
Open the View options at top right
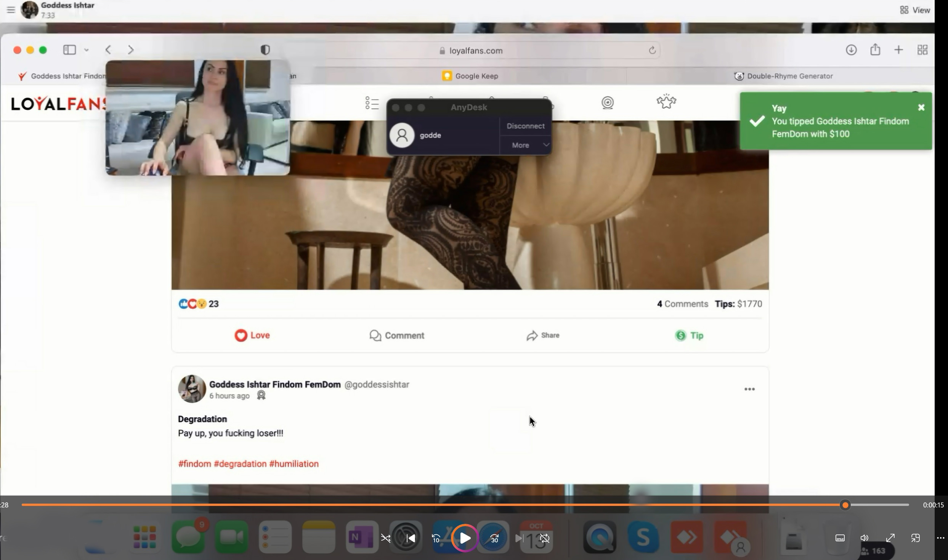pos(915,10)
